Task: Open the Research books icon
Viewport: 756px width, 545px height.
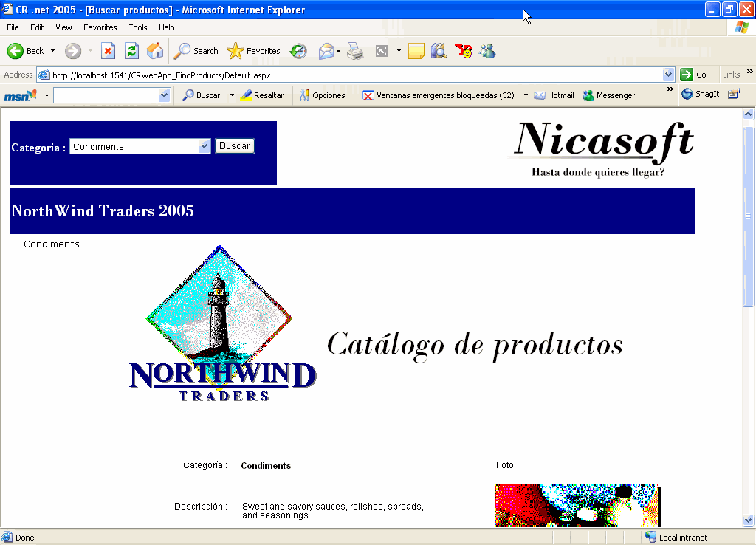Action: 439,51
